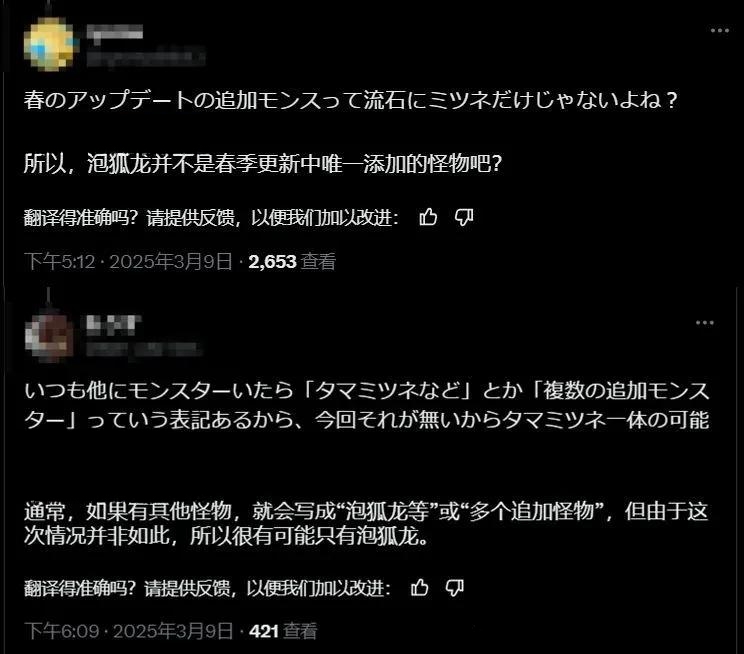Give thumbs down to first post's translation
The height and width of the screenshot is (654, 744).
click(x=464, y=217)
